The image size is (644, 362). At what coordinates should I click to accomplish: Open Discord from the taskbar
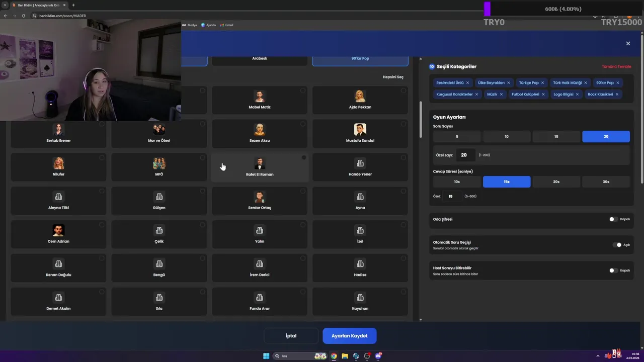(x=378, y=356)
